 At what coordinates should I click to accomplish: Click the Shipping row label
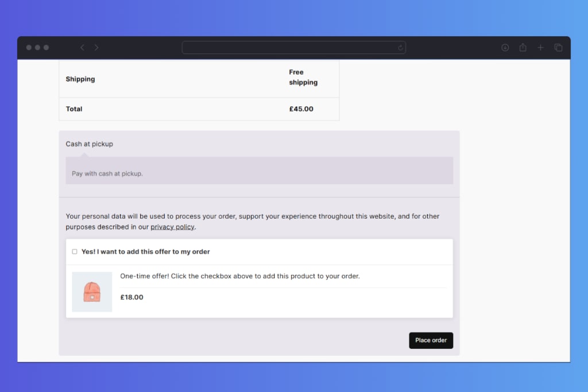pyautogui.click(x=80, y=79)
